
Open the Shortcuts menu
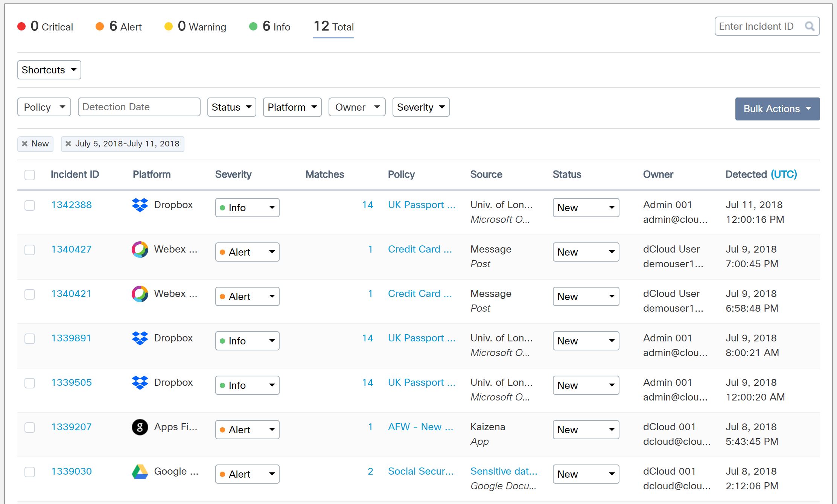coord(49,70)
